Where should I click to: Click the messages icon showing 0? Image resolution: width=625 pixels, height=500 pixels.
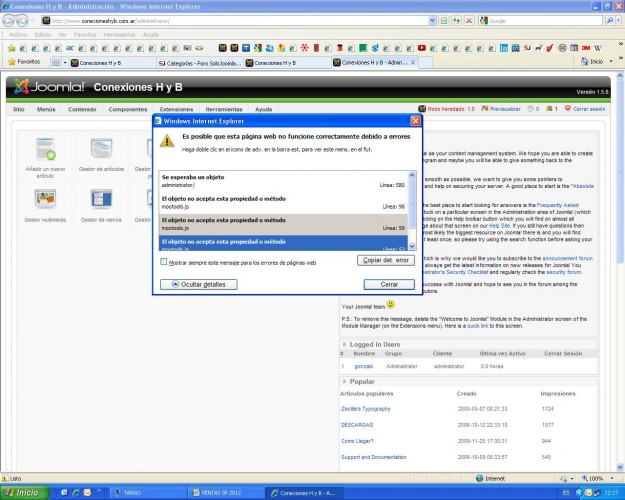[x=531, y=108]
